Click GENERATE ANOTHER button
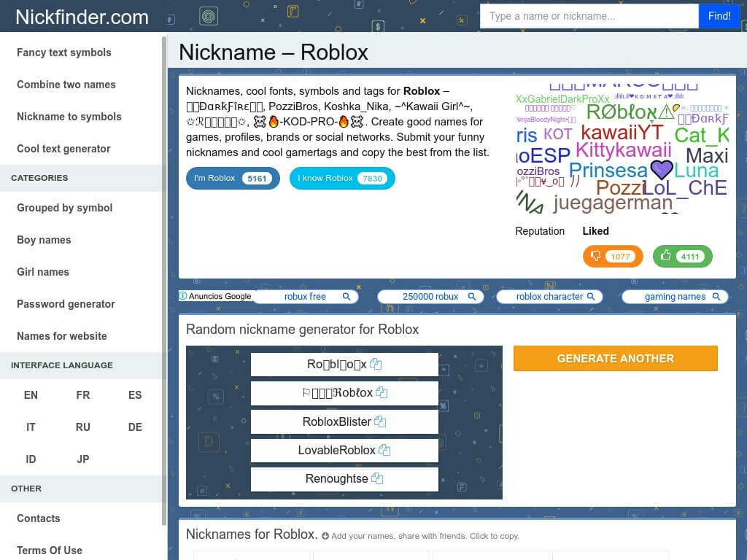The image size is (747, 560). tap(616, 359)
